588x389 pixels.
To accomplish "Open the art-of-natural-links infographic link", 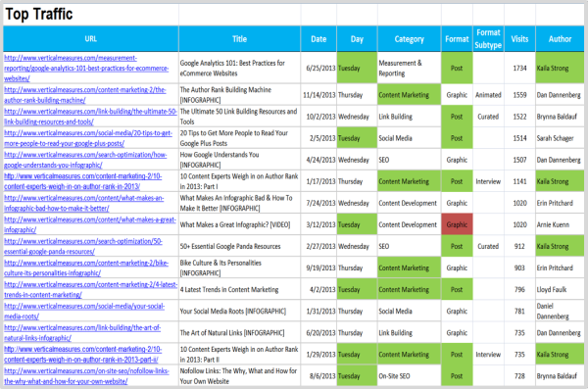I will click(82, 333).
